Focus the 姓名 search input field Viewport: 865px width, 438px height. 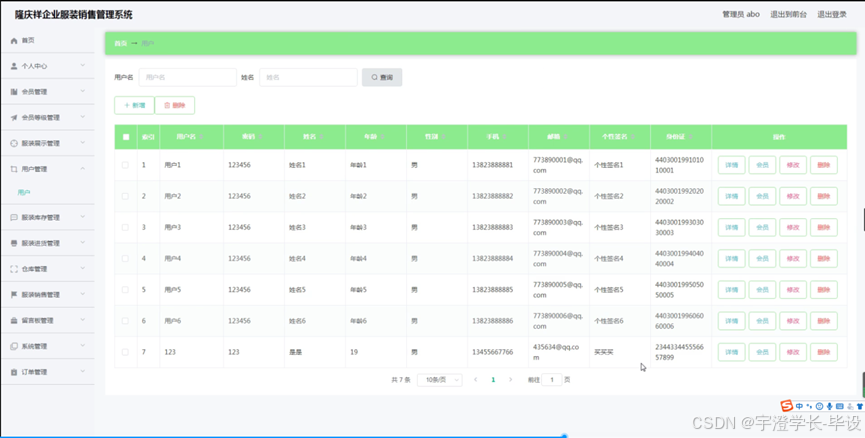(x=308, y=78)
